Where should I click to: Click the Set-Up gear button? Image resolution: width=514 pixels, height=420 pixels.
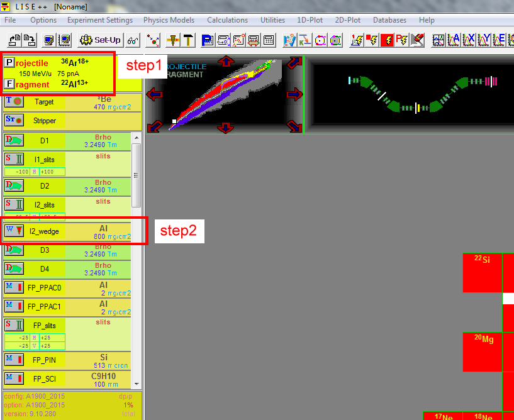[100, 40]
